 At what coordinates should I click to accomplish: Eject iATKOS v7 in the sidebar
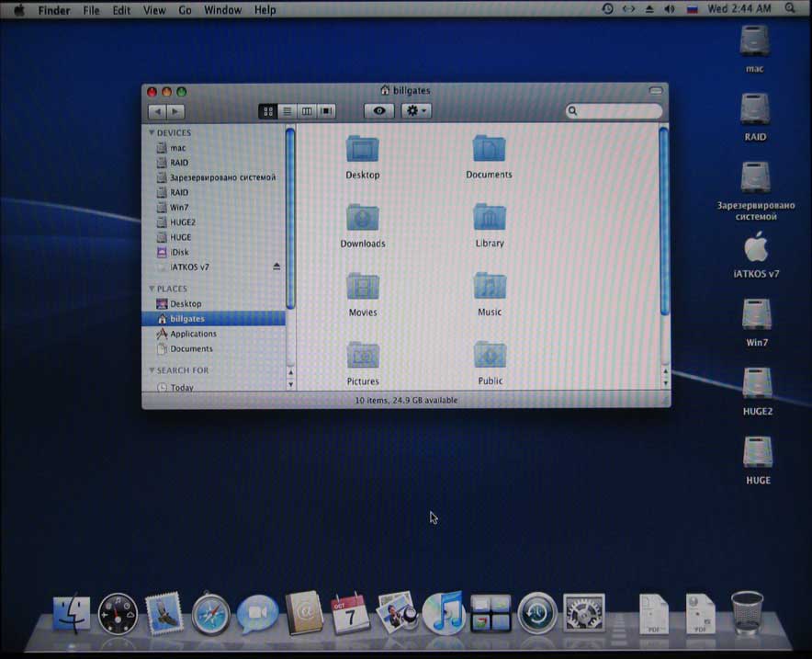point(277,267)
